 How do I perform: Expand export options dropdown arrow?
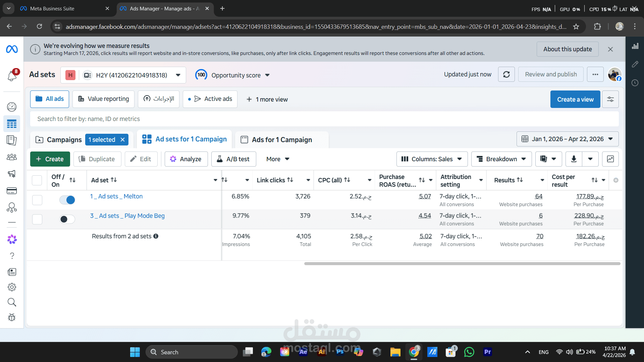pos(590,159)
